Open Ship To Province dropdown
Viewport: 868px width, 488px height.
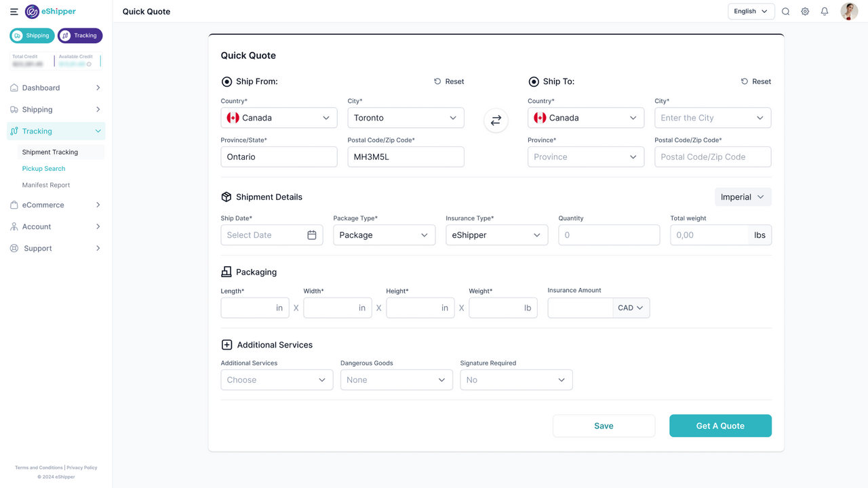pos(586,157)
